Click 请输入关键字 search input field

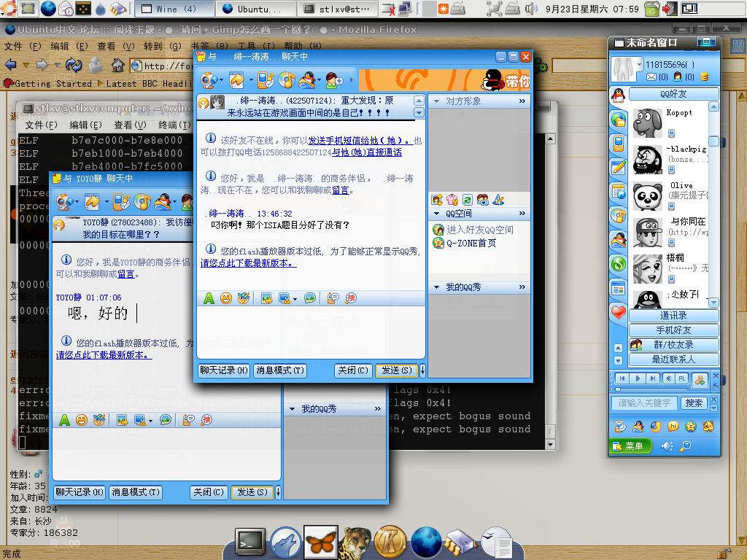tap(646, 402)
